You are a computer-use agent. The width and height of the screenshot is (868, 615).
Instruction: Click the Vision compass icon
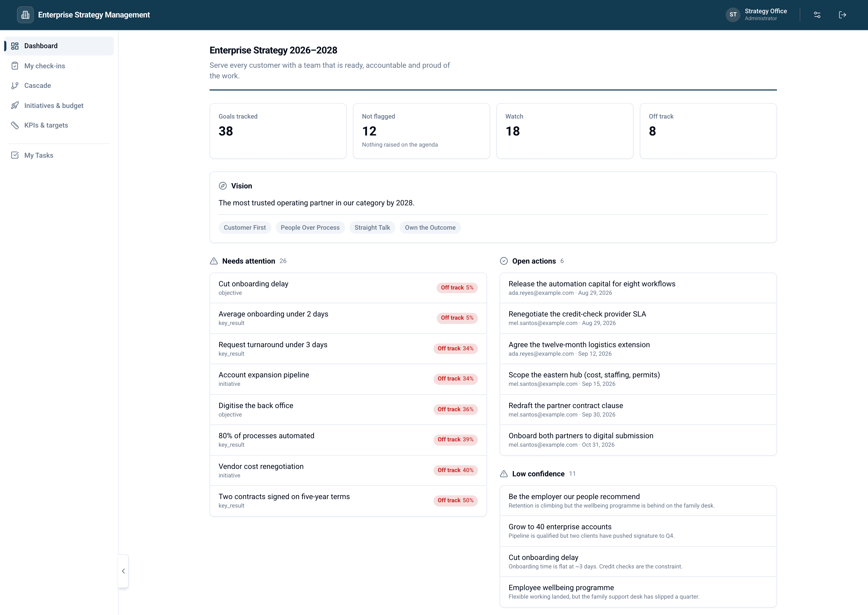[223, 186]
